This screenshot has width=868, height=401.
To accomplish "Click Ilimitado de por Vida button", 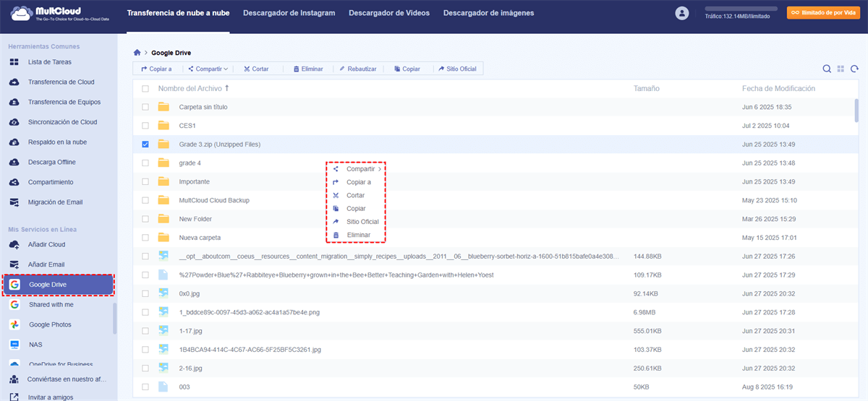I will (823, 13).
